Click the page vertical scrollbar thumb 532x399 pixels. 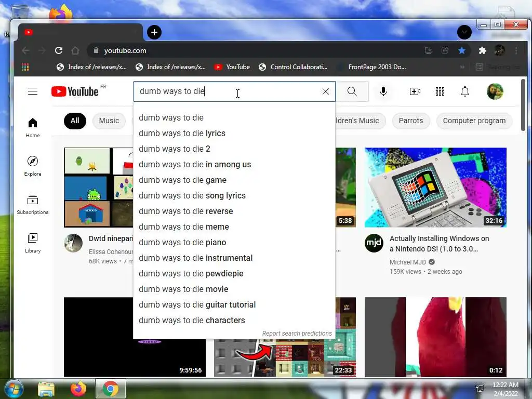click(523, 104)
